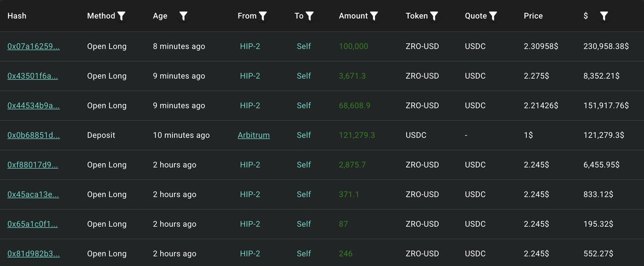The height and width of the screenshot is (266, 644).
Task: Click HIP-2 in the first row
Action: tap(250, 47)
